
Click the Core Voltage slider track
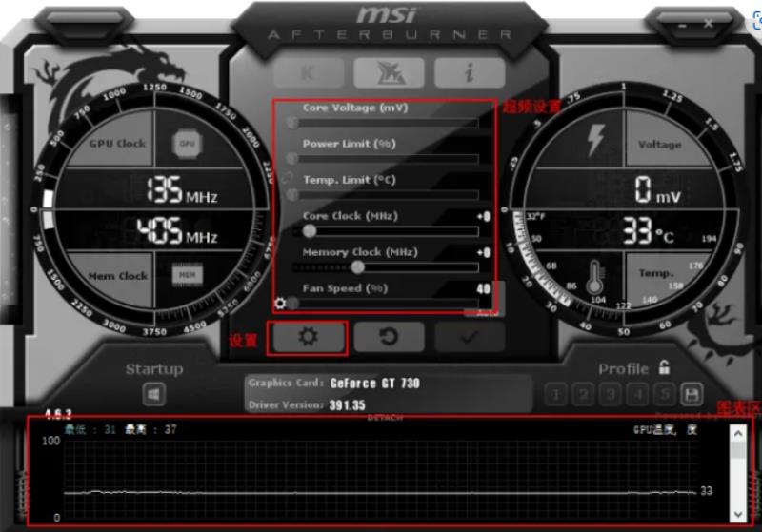pos(386,123)
